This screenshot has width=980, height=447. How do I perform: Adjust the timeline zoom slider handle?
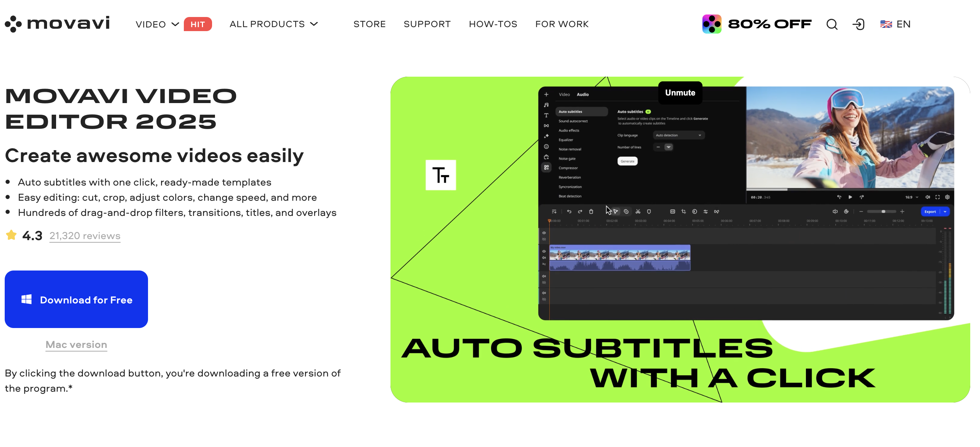click(883, 212)
